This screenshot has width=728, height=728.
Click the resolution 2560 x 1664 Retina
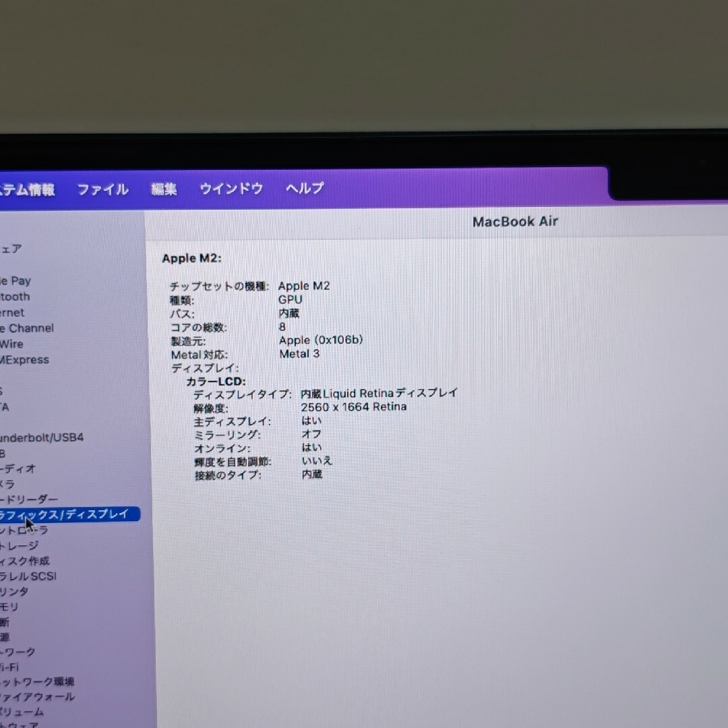354,407
